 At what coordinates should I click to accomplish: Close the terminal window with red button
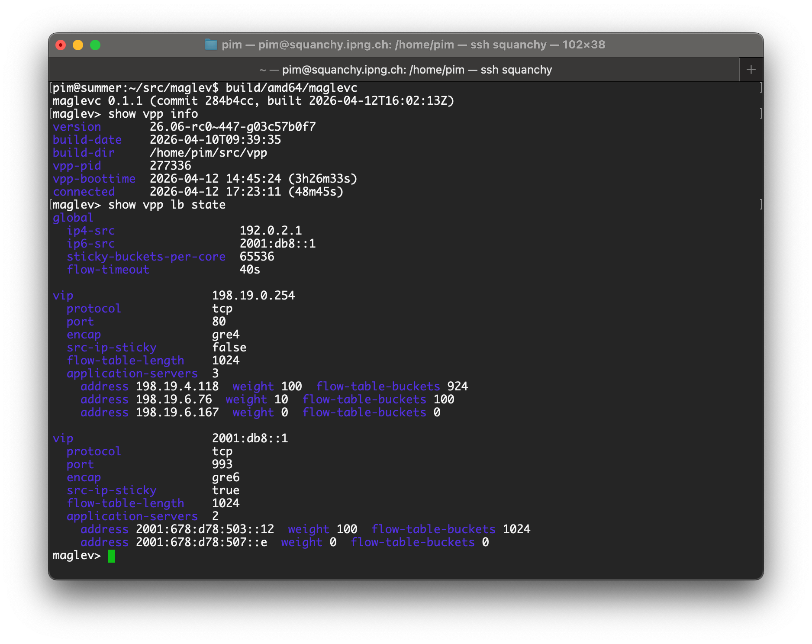tap(61, 45)
